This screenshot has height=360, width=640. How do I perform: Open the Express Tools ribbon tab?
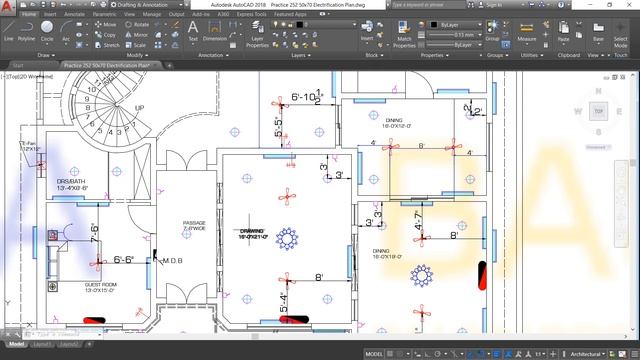251,14
